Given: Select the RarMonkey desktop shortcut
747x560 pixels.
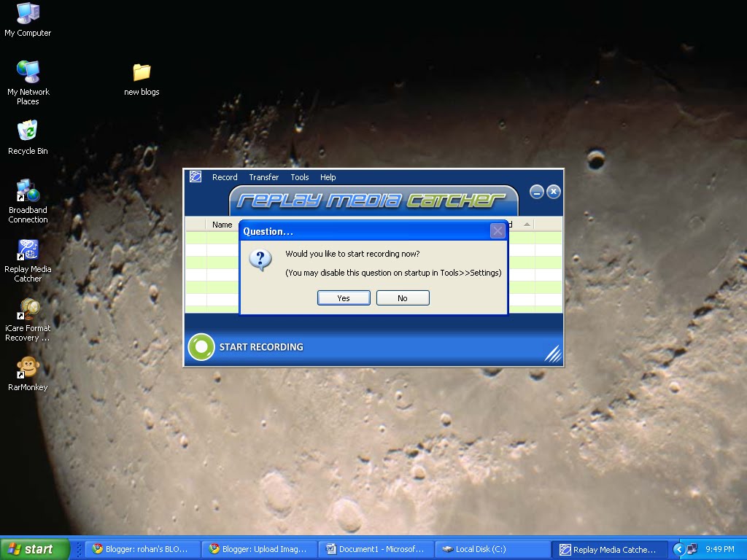Looking at the screenshot, I should [x=28, y=374].
